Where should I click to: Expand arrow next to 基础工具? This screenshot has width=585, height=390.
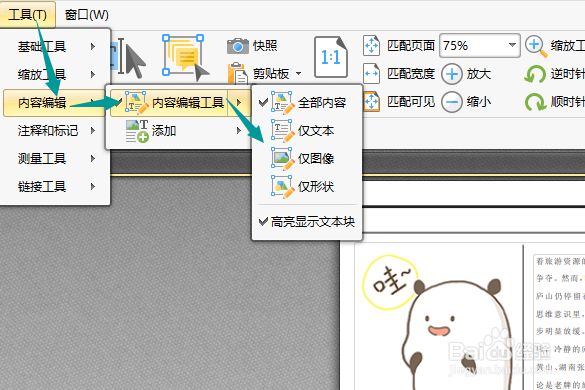(x=93, y=46)
